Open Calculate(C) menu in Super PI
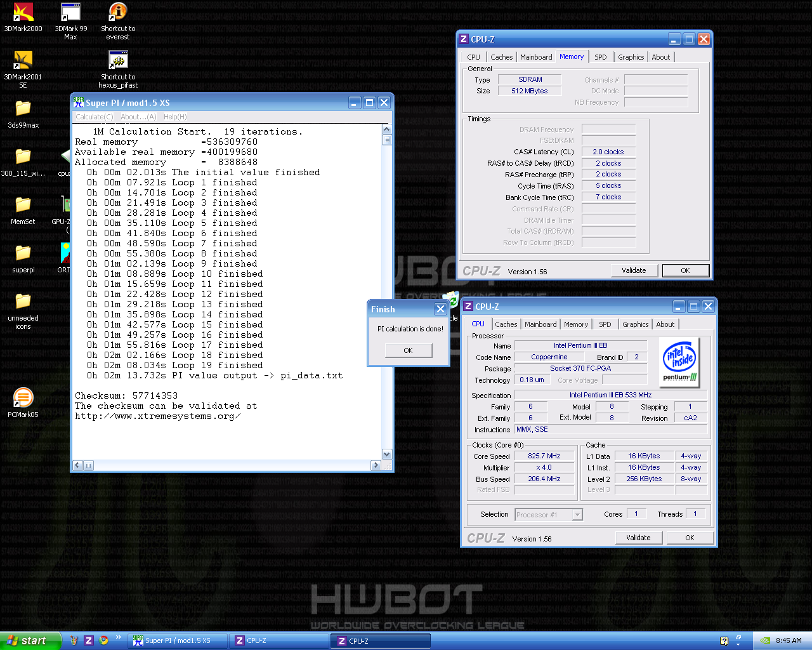 pos(95,117)
